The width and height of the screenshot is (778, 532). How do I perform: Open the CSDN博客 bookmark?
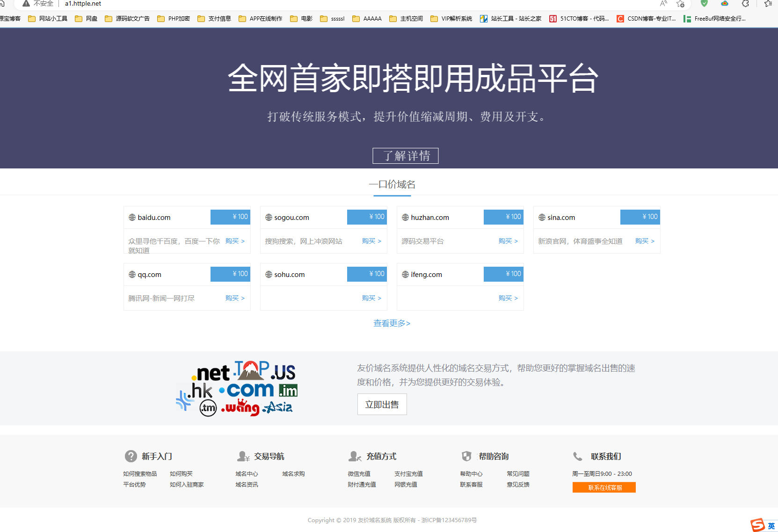pyautogui.click(x=646, y=19)
